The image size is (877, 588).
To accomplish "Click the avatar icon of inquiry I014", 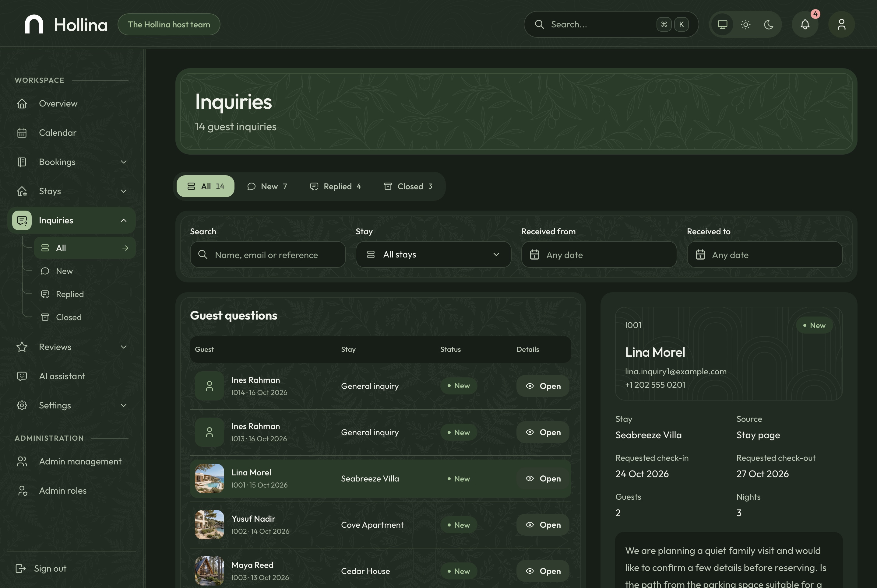I will point(209,386).
